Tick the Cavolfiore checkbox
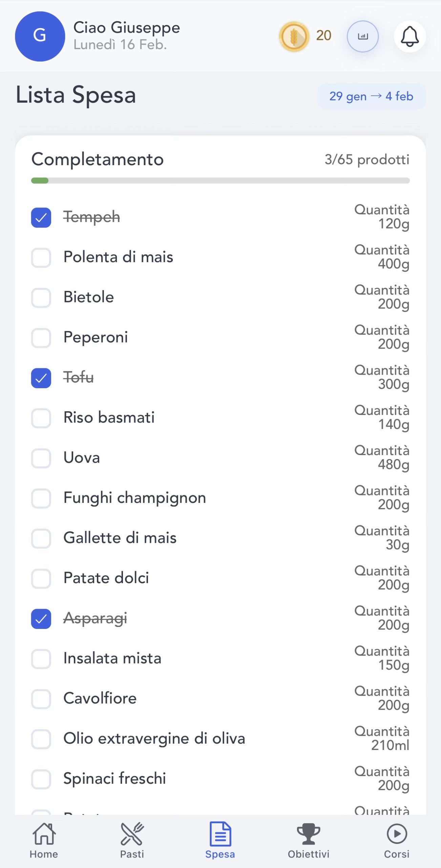The width and height of the screenshot is (441, 868). pyautogui.click(x=41, y=699)
